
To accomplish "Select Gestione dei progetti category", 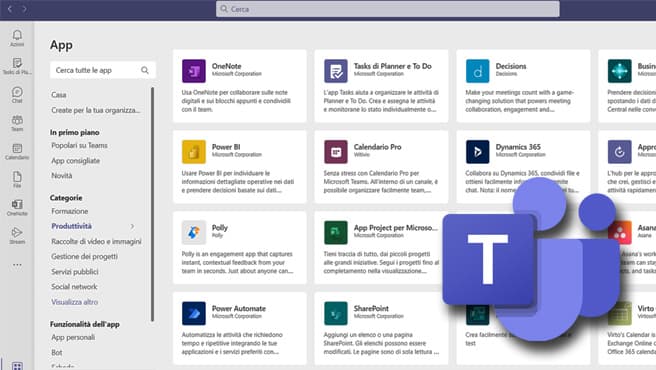I will pyautogui.click(x=84, y=257).
